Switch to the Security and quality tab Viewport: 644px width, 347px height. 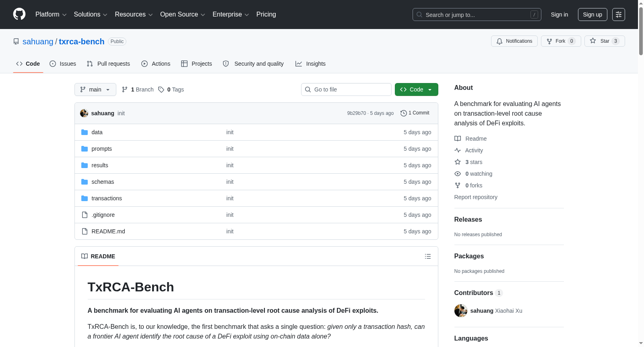point(253,64)
